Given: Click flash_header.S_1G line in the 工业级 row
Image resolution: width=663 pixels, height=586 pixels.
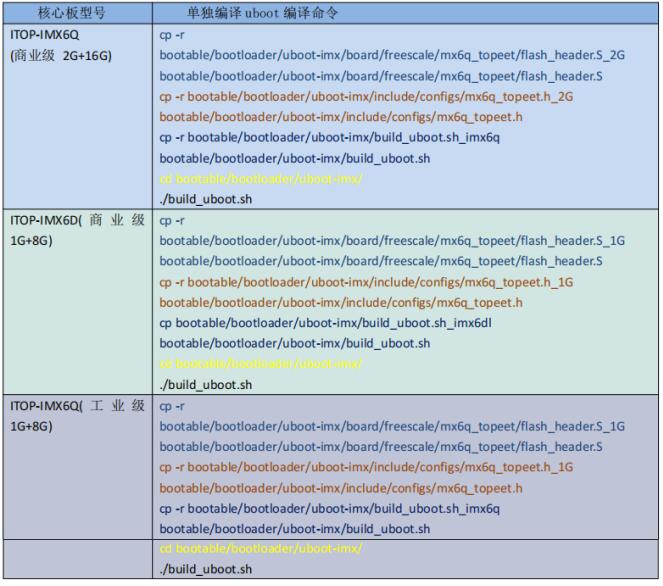Looking at the screenshot, I should coord(392,426).
